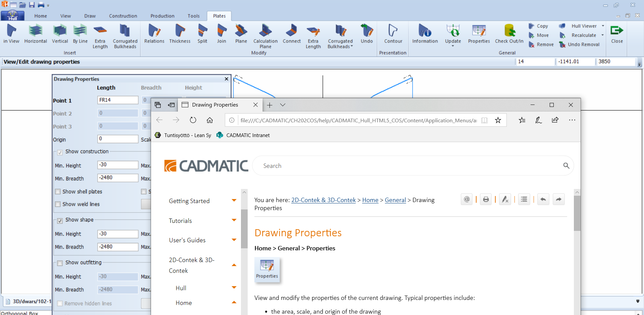Insert a Vertical plate
This screenshot has width=644, height=315.
(x=60, y=34)
